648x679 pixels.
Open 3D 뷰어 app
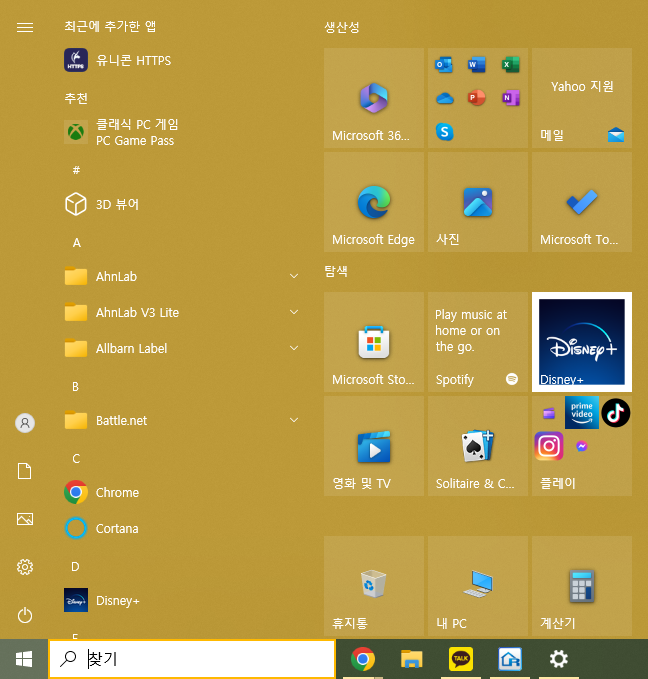coord(182,204)
